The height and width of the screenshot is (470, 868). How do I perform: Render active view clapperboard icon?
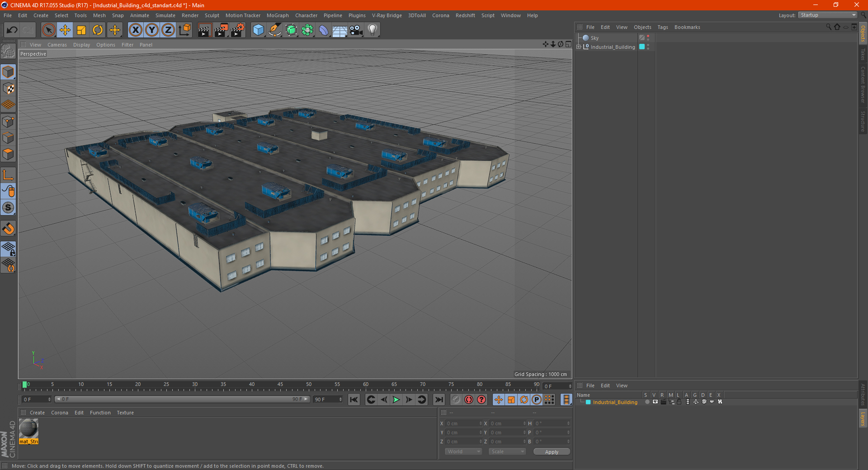tap(204, 30)
